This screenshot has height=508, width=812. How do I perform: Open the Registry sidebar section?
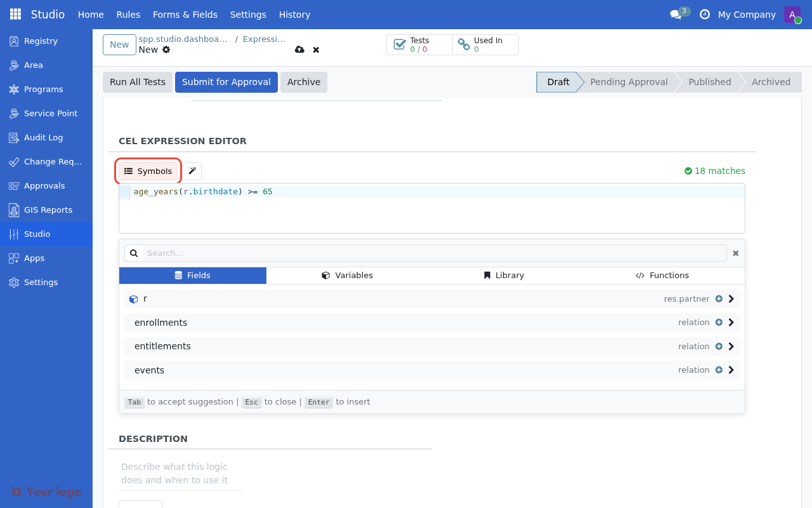40,41
